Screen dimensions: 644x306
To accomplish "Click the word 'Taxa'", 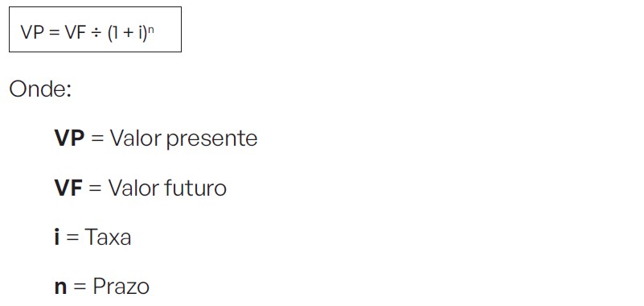I will 108,238.
